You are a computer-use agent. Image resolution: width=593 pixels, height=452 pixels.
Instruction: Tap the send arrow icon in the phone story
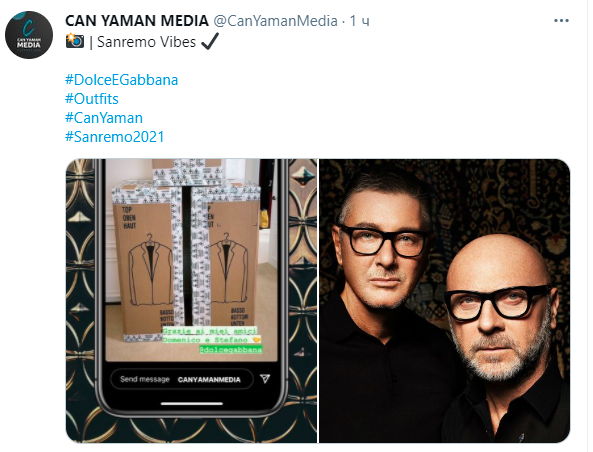(x=265, y=378)
